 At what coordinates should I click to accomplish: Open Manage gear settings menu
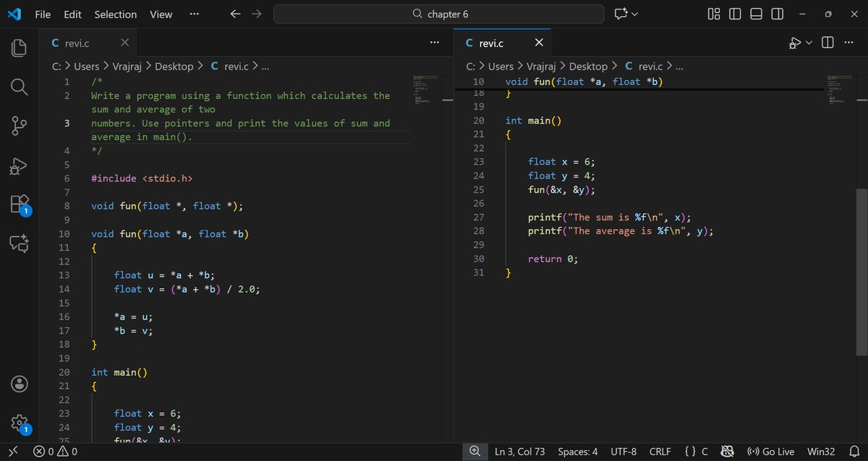pyautogui.click(x=20, y=423)
